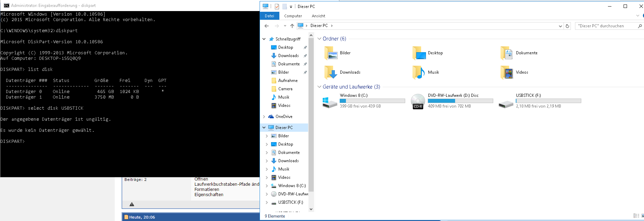Open quick access toolbar customize dropdown
This screenshot has height=221, width=644.
pos(291,7)
